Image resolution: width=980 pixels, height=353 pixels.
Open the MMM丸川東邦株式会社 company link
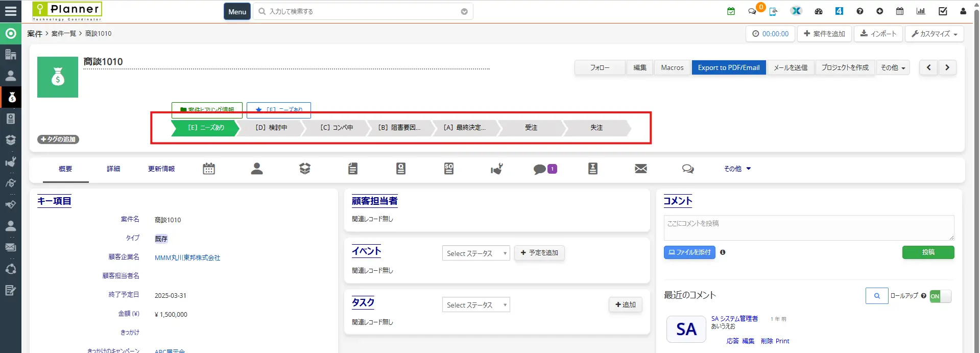click(x=187, y=258)
